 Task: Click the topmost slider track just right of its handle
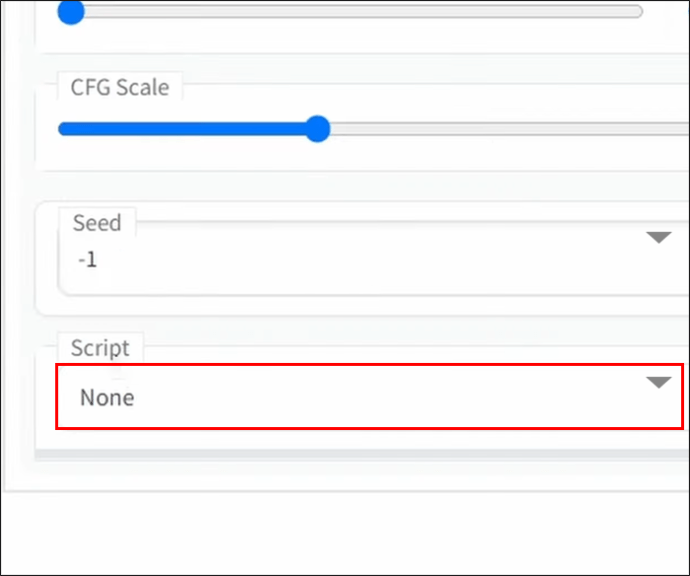100,12
